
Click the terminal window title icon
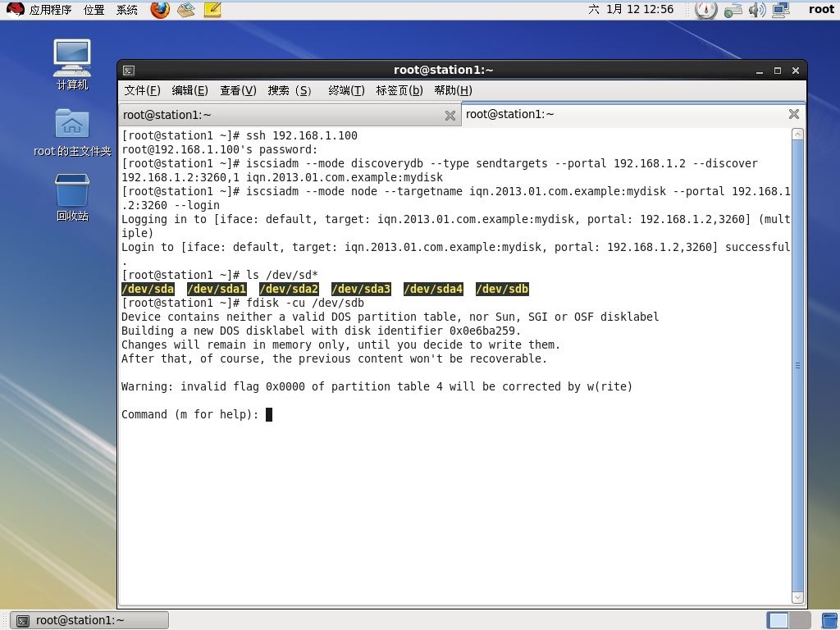coord(129,71)
